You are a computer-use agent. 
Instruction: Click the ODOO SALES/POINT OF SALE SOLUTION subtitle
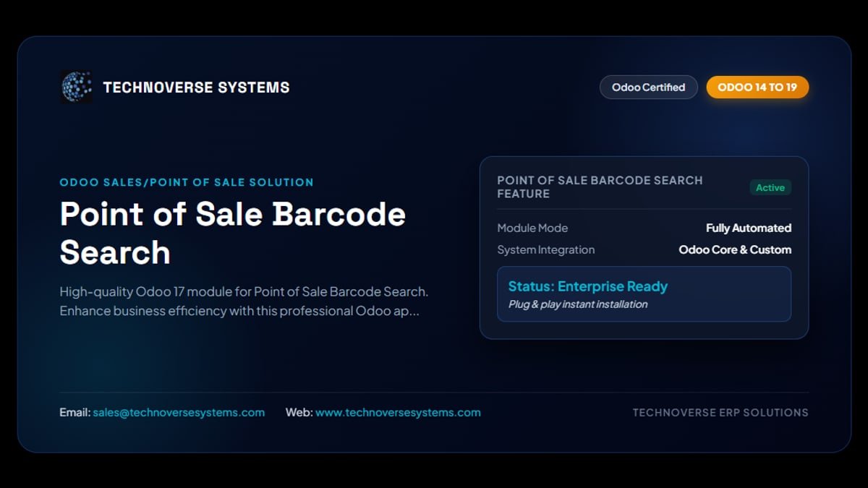point(187,182)
